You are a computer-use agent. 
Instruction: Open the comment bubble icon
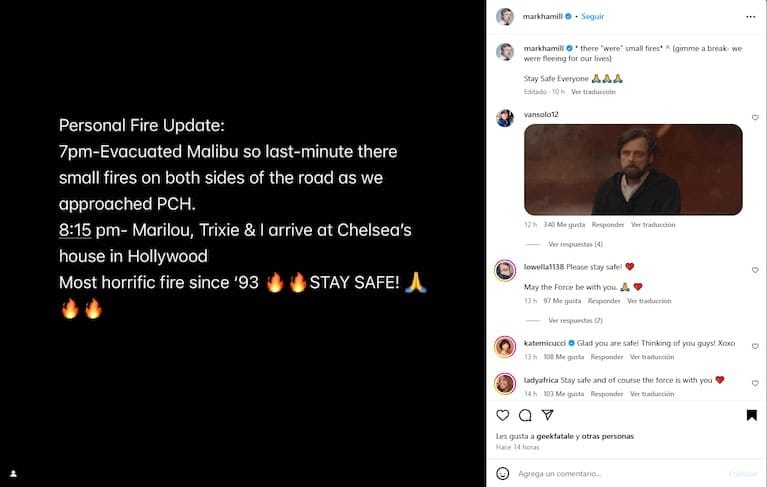click(525, 415)
